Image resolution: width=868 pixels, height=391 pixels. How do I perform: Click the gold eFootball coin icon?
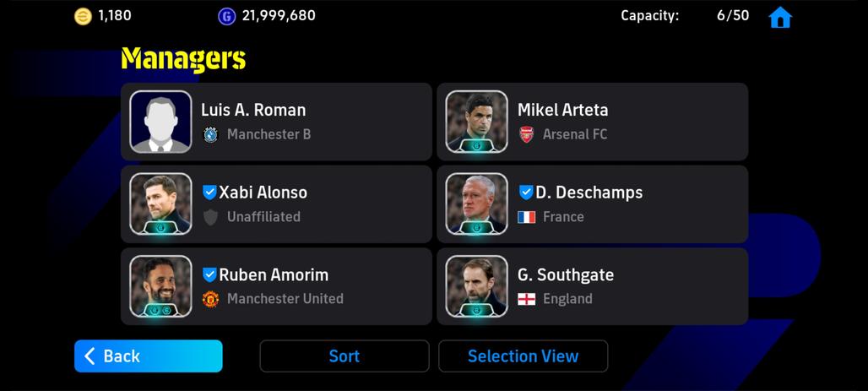(83, 16)
